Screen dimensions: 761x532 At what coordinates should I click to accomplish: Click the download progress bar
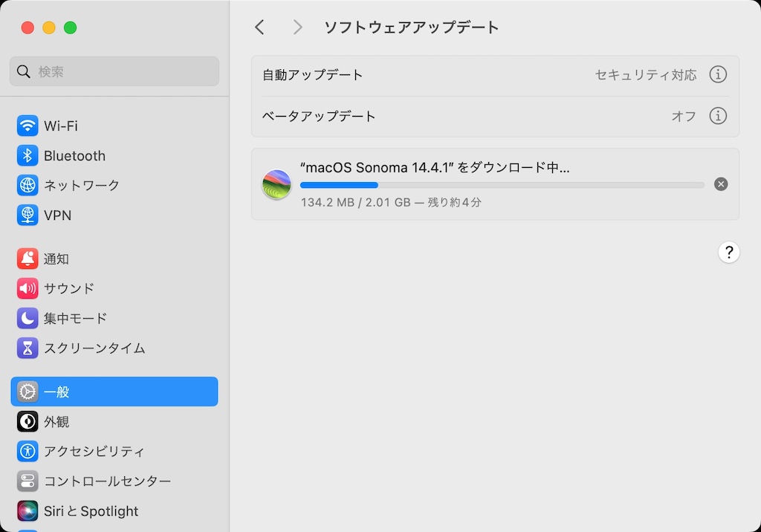502,185
